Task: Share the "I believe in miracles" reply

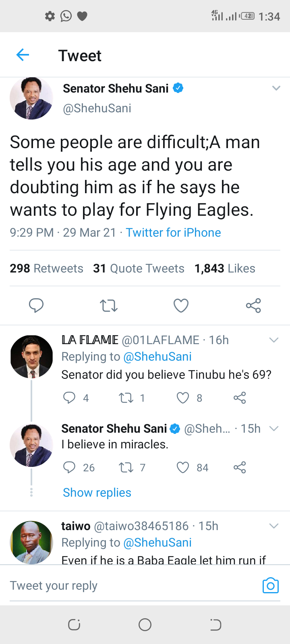Action: (240, 468)
